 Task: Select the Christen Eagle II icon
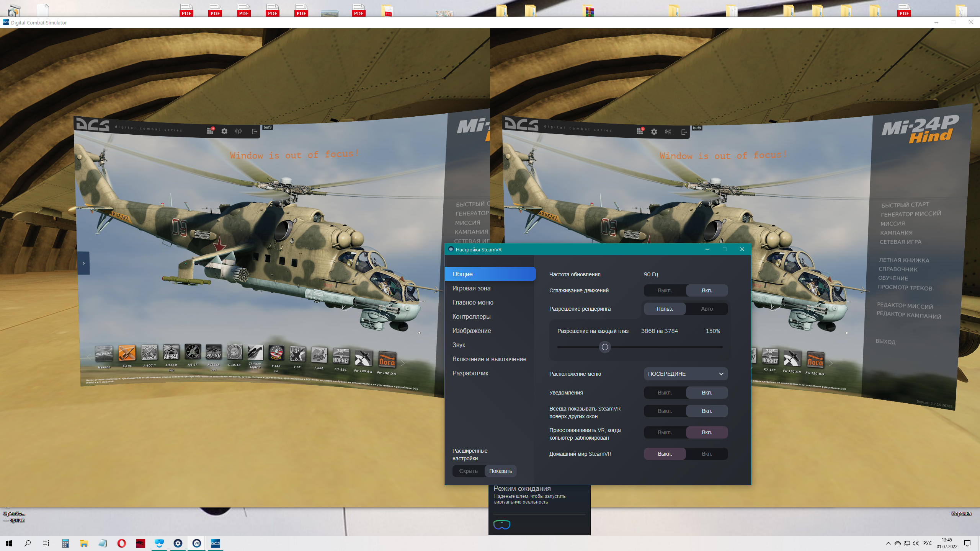point(255,352)
